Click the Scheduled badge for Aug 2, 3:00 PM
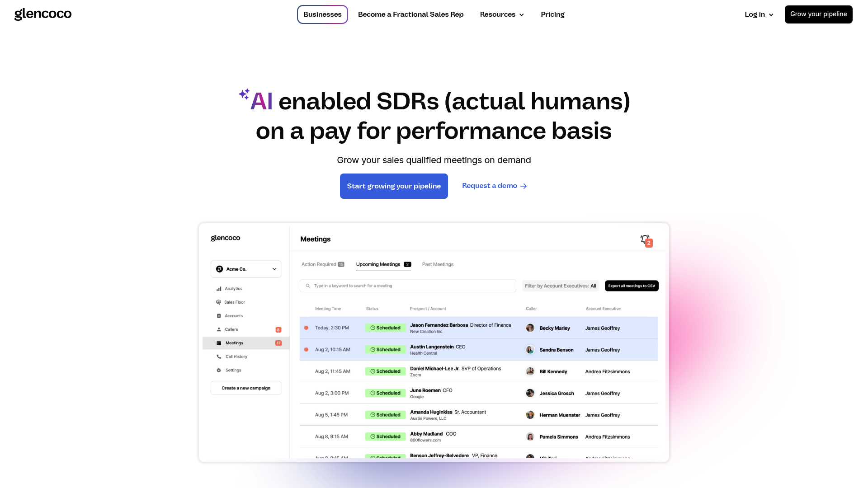868x488 pixels. pos(386,393)
